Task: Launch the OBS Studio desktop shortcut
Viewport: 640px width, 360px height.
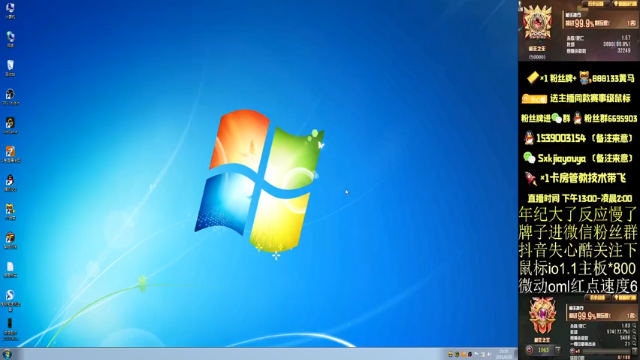Action: coord(10,97)
